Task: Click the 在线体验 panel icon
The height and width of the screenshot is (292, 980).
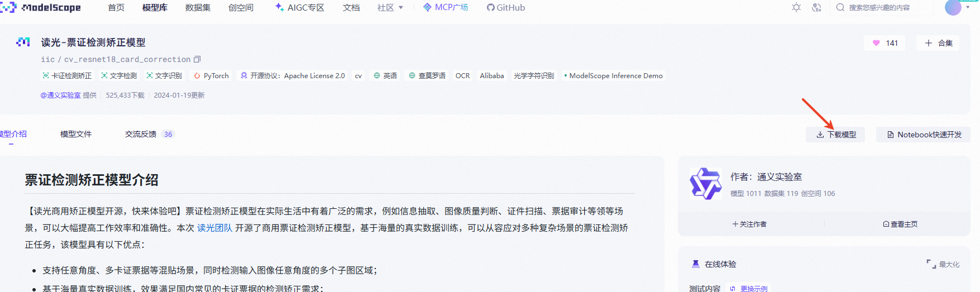Action: 695,264
